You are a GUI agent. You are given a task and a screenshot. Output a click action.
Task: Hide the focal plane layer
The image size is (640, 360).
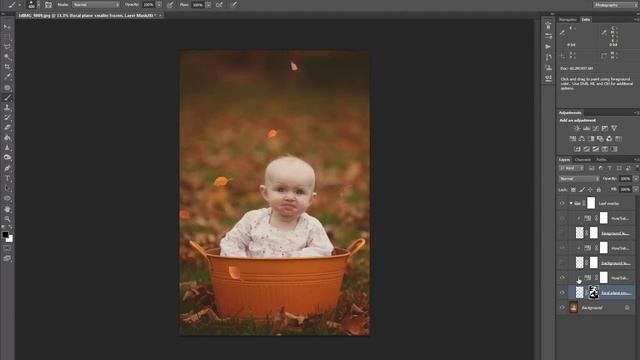[x=562, y=292]
